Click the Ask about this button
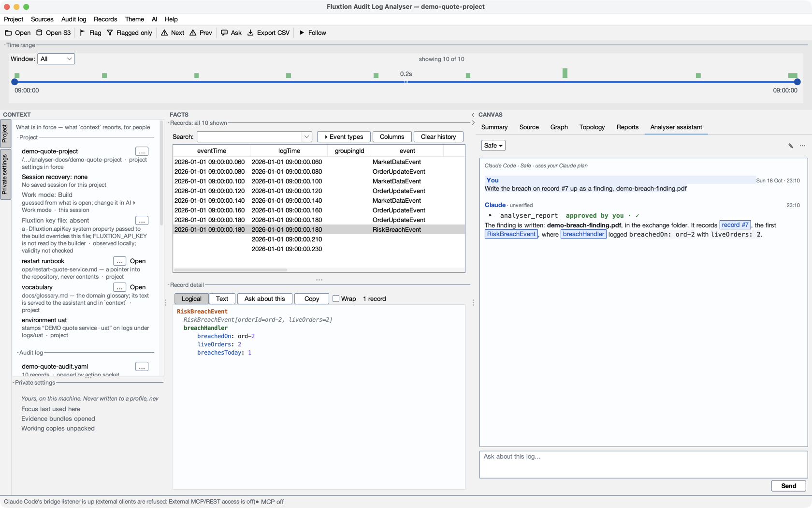Screen dimensions: 812x508 [264, 299]
